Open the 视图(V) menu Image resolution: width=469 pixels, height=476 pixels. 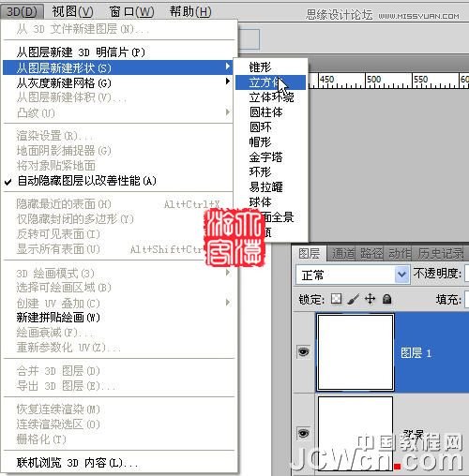point(72,12)
